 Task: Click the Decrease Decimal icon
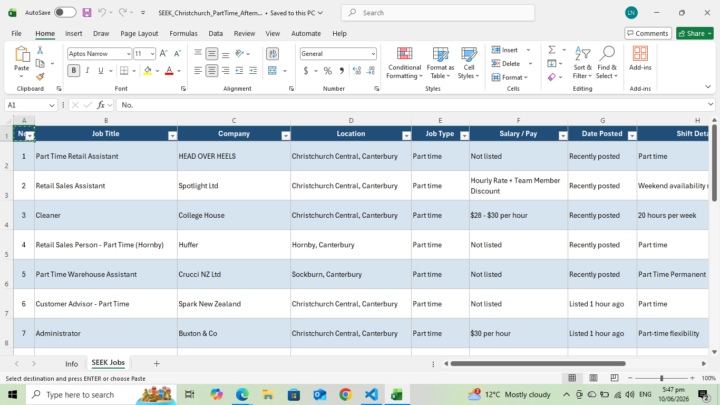coord(371,71)
